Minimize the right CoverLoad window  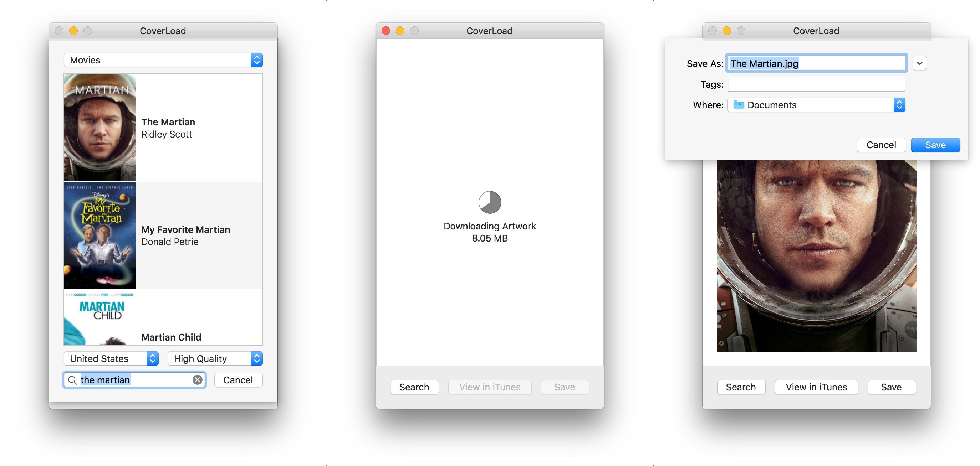[727, 31]
